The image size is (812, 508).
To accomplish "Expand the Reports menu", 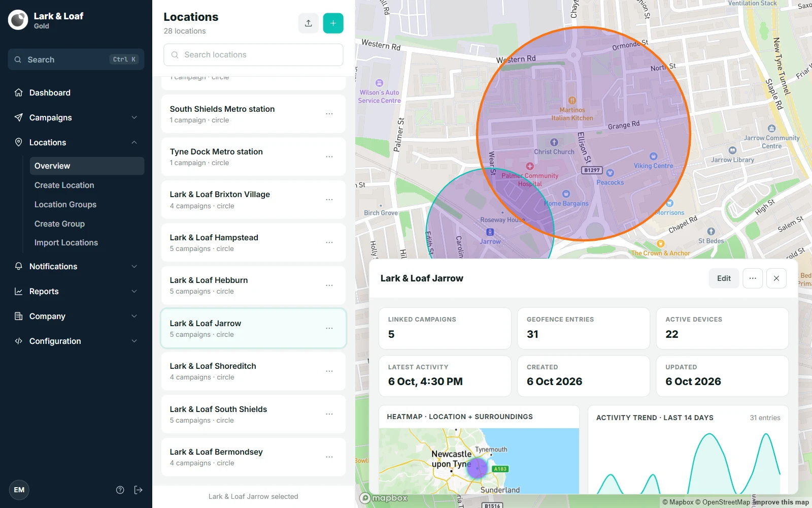I will click(x=76, y=291).
